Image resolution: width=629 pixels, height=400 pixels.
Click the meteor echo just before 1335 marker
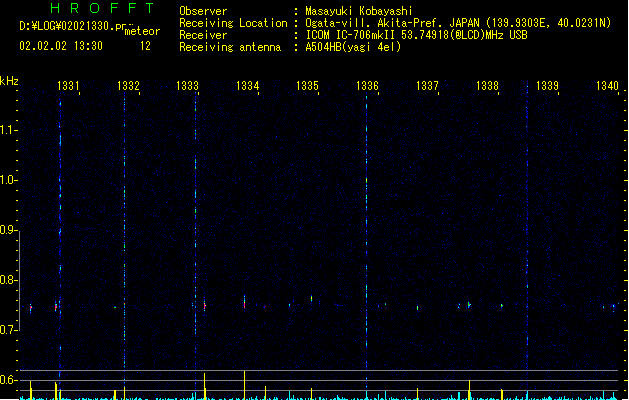311,298
